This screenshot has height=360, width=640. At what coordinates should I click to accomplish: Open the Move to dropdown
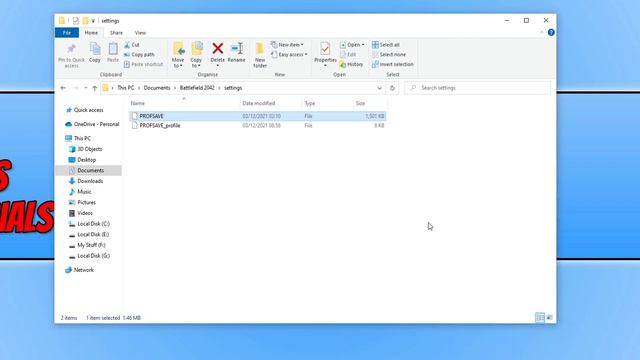tap(178, 65)
